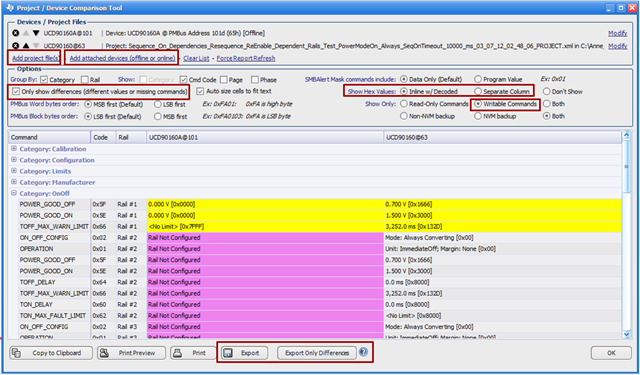The width and height of the screenshot is (640, 375).
Task: Remove UCD90160@63 using its X icon
Action: coord(15,46)
